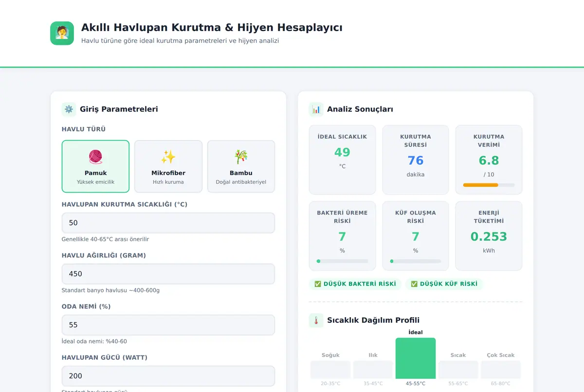Click the Düşük Küf Riski badge
The height and width of the screenshot is (392, 584).
pos(444,284)
